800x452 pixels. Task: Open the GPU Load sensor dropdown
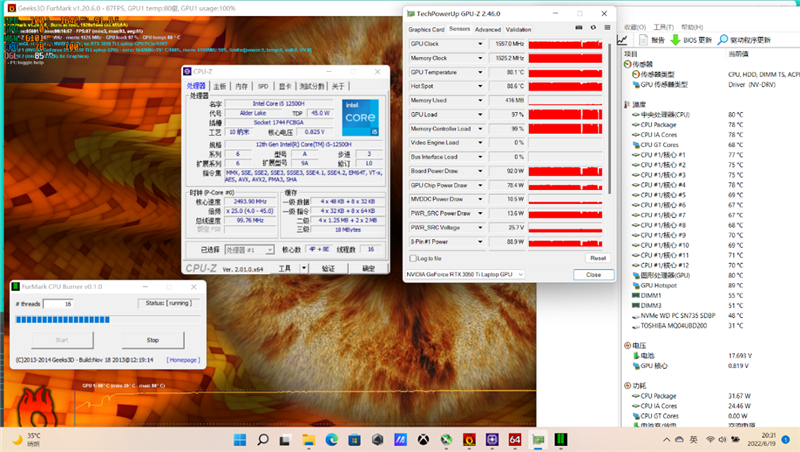[480, 115]
